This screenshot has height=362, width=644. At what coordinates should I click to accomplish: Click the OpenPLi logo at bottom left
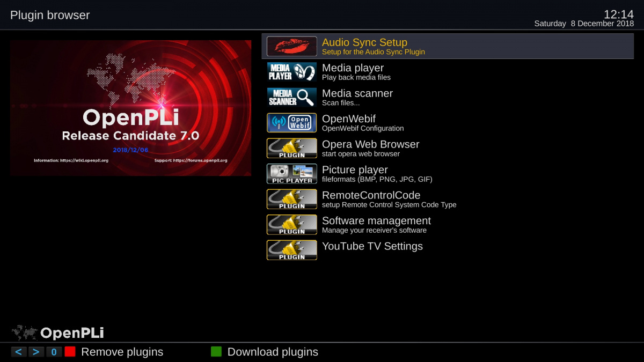click(58, 333)
